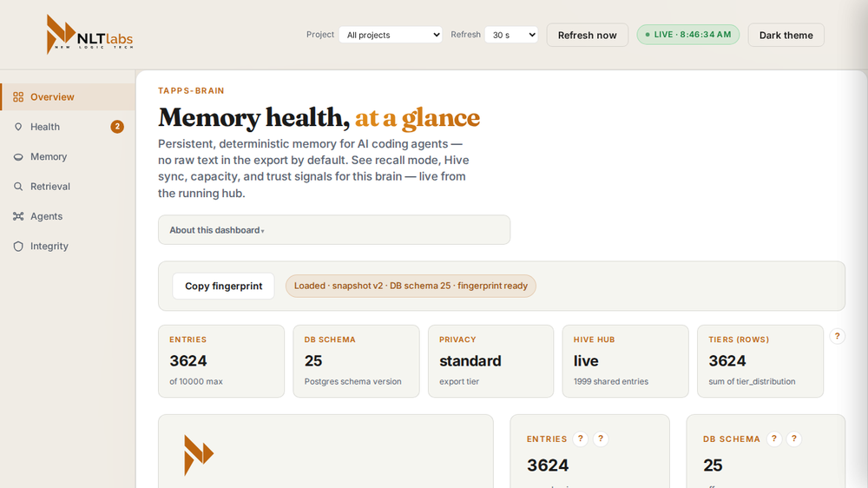Click the TAPPS-BRAIN label

(191, 91)
